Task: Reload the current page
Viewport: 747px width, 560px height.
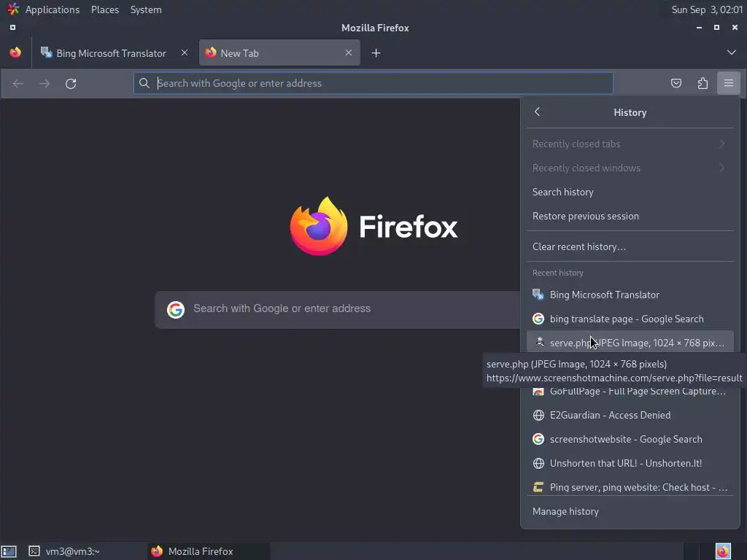Action: click(x=71, y=84)
